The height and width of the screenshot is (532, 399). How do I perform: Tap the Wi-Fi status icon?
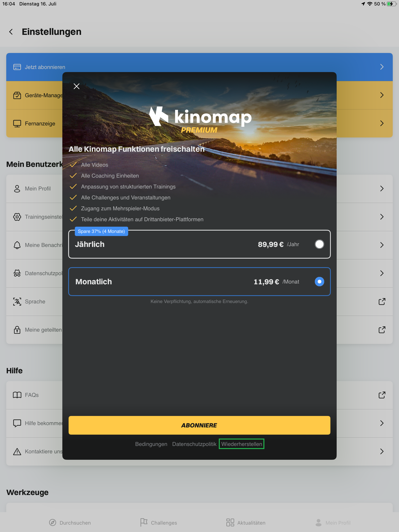370,4
